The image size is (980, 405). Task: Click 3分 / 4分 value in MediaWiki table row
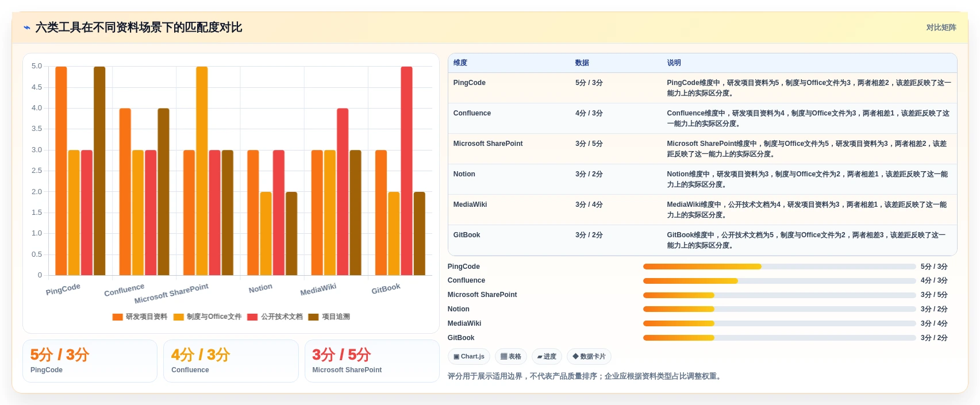coord(589,205)
